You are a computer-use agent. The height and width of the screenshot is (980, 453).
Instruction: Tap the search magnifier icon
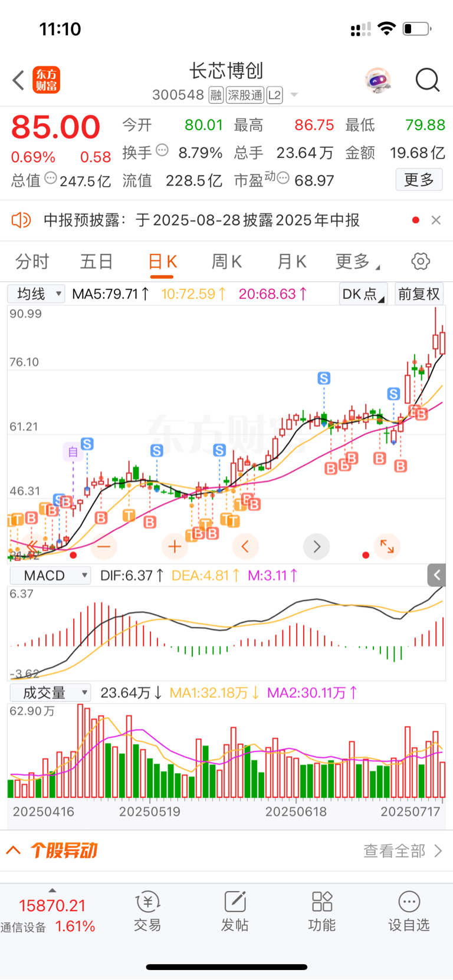click(428, 80)
